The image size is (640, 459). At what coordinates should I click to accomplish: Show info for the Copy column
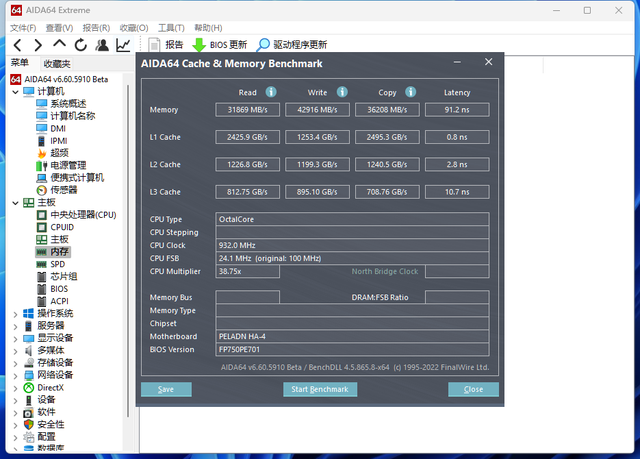[x=411, y=92]
